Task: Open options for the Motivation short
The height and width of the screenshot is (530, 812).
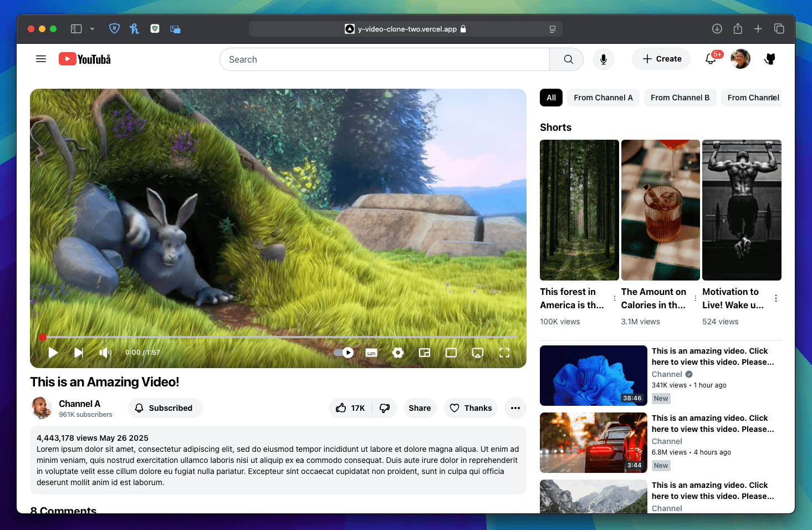Action: pyautogui.click(x=776, y=298)
